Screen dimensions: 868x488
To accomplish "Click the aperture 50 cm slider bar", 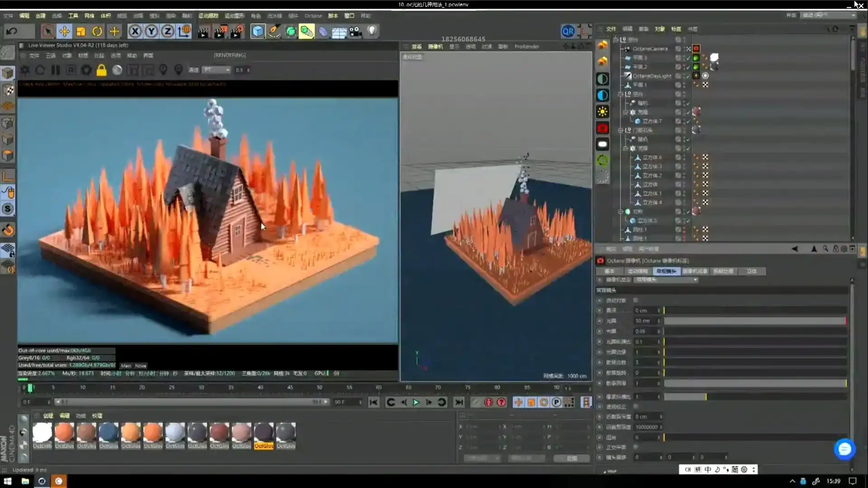I will pos(755,321).
